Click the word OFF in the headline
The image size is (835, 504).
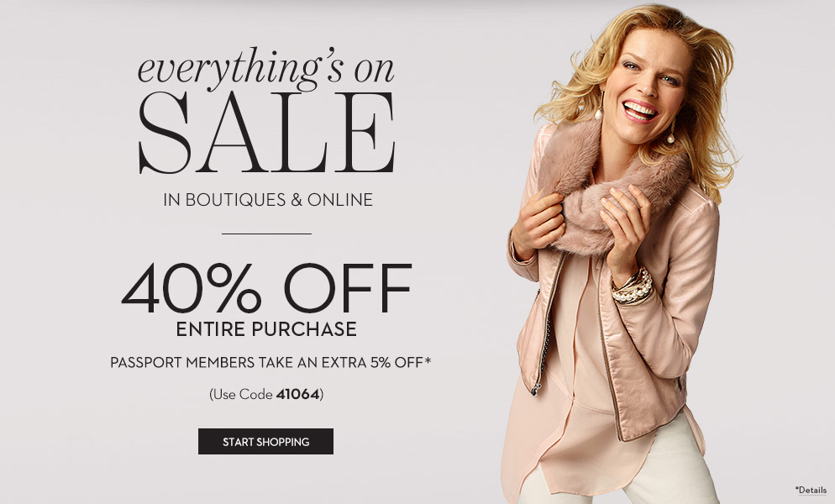coord(348,287)
